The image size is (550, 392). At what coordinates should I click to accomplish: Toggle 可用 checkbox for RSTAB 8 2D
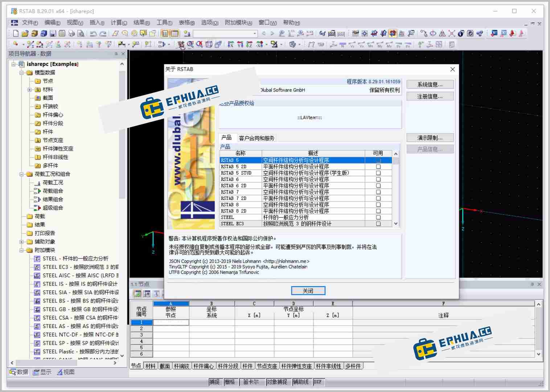[378, 211]
